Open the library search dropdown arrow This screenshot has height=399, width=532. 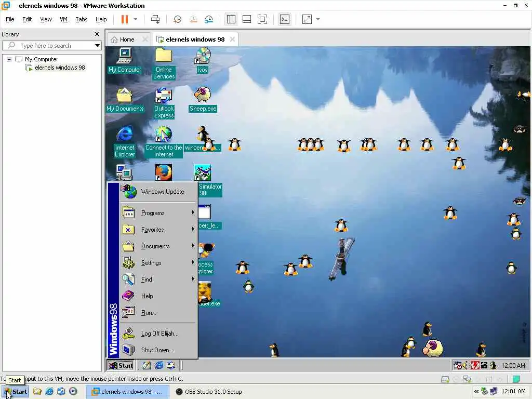[97, 46]
